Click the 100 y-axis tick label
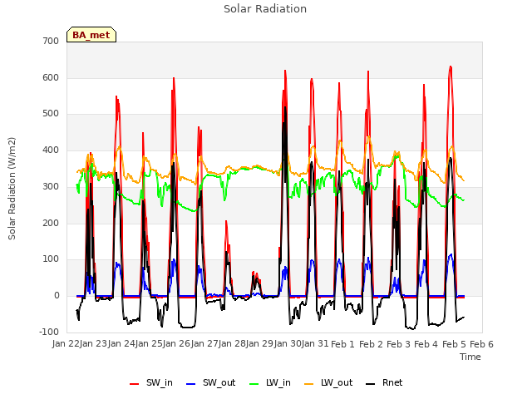This screenshot has height=399, width=532. [x=51, y=259]
